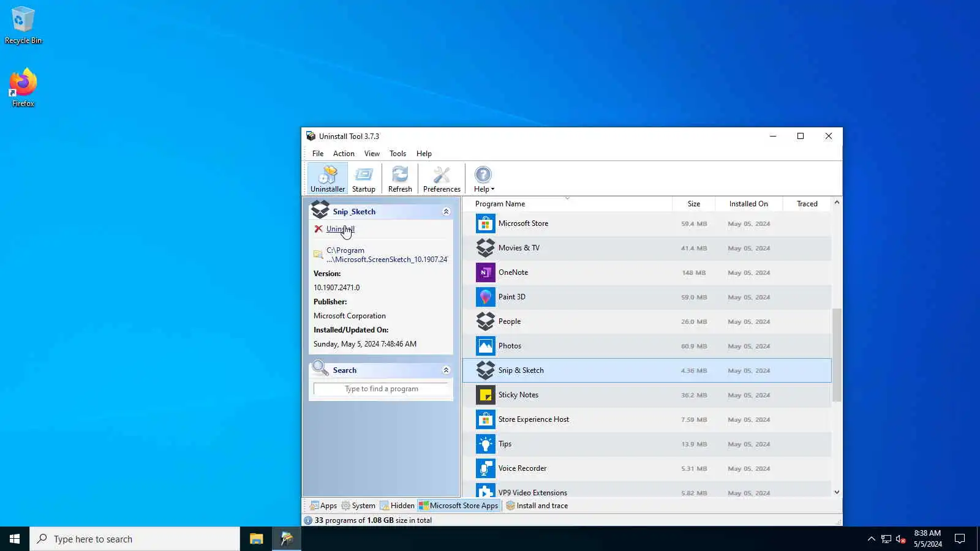Sort list by Size column
Viewport: 980px width, 551px height.
693,204
